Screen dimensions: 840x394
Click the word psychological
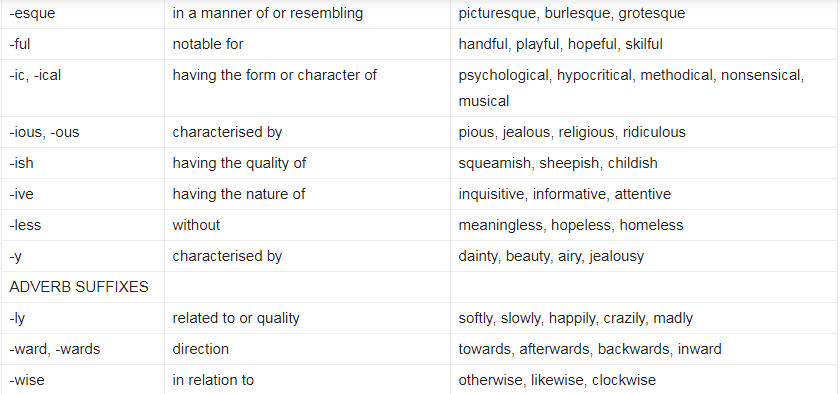pos(504,75)
